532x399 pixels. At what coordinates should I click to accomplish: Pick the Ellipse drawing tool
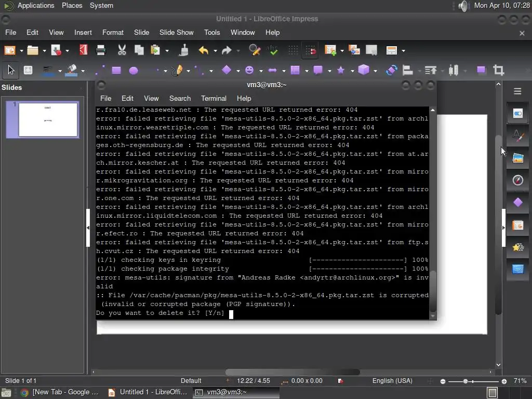pyautogui.click(x=134, y=70)
